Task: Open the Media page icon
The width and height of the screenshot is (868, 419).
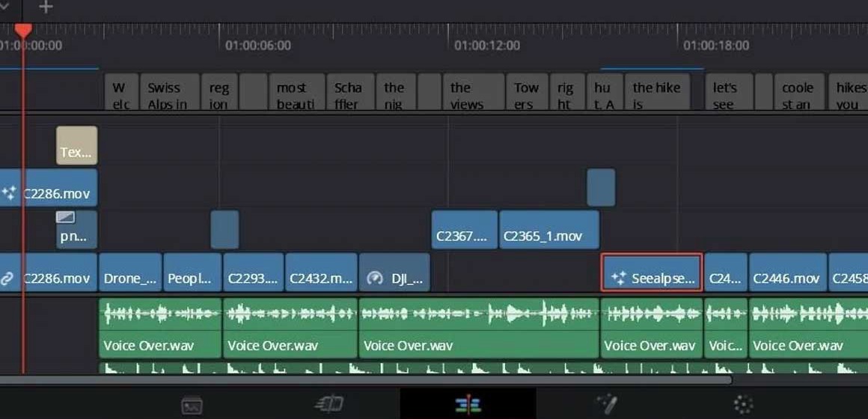Action: point(192,405)
